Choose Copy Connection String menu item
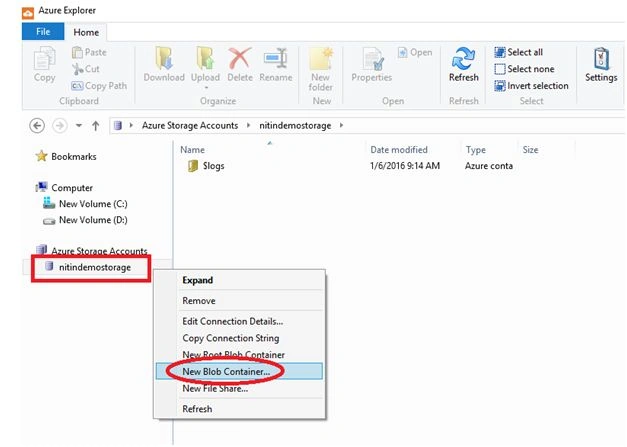Screen dimensions: 627x447 pos(231,338)
